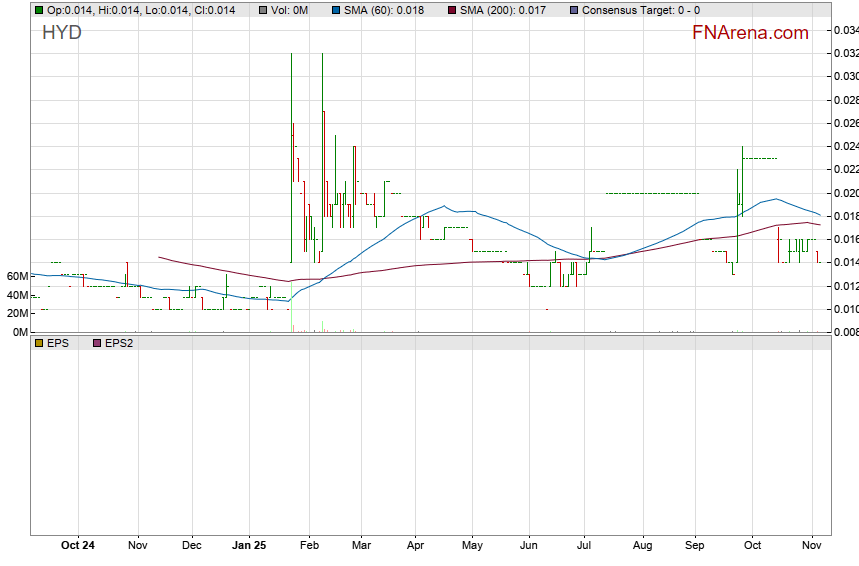Click the blue SMA (60) legend swatch

click(x=336, y=10)
